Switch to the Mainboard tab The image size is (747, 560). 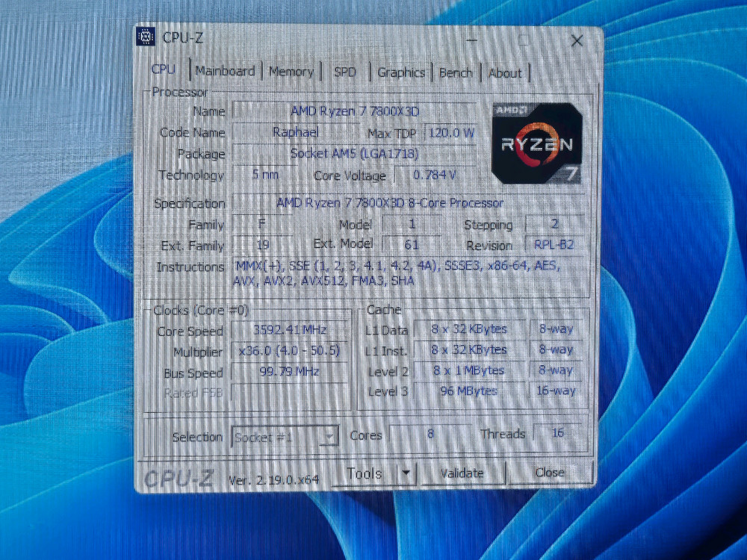click(224, 71)
